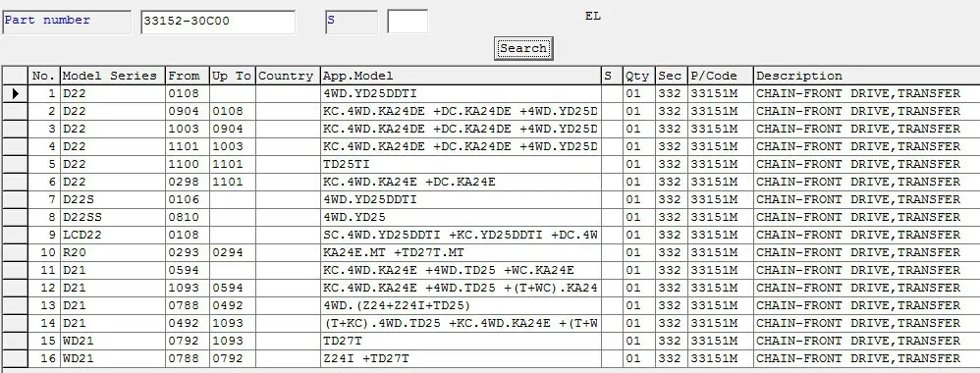Click KA24E.MT +TD27T.MT app model cell

point(461,252)
